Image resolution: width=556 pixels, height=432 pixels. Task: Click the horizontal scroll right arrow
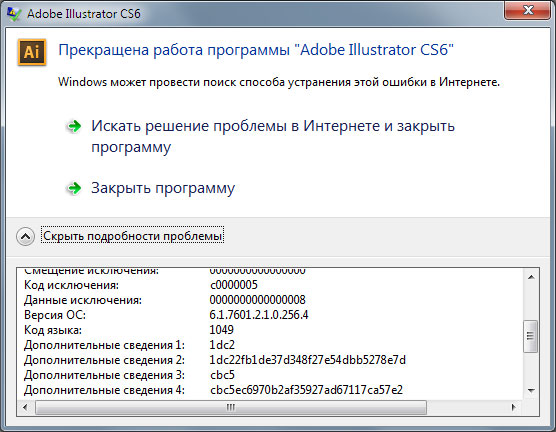pyautogui.click(x=513, y=407)
